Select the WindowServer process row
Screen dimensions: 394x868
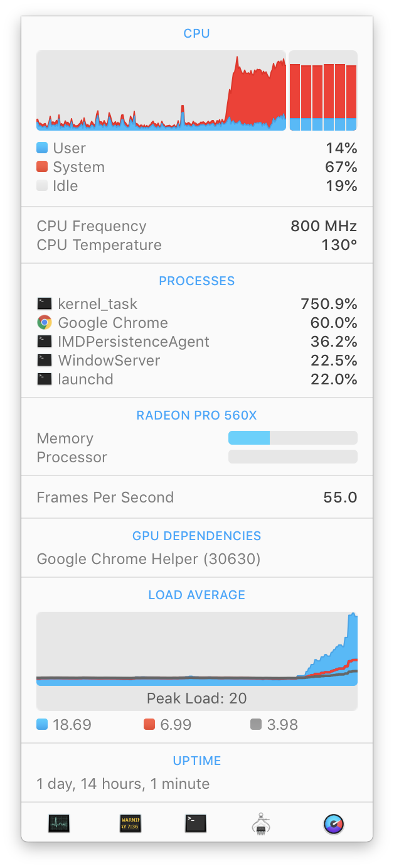(197, 361)
